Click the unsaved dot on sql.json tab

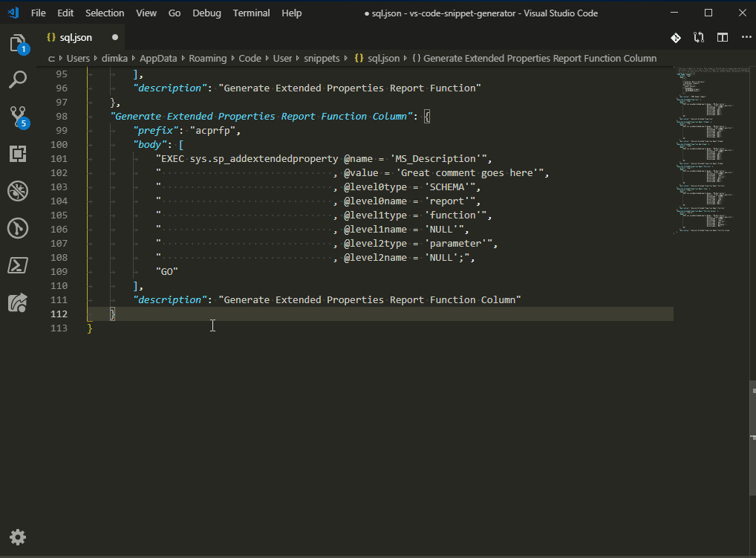[x=114, y=37]
